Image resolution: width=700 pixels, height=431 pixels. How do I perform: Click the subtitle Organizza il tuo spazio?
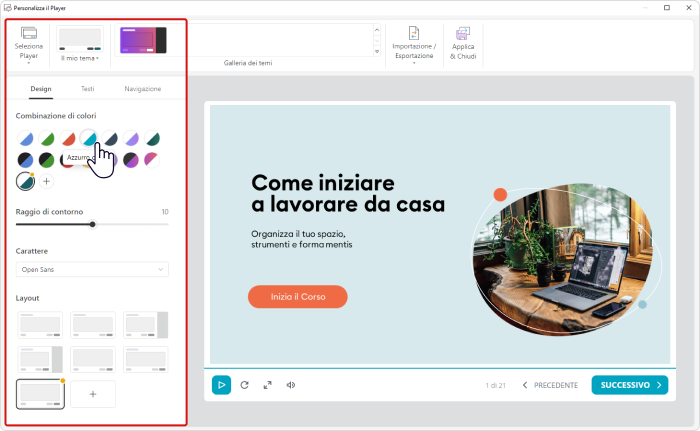click(302, 239)
